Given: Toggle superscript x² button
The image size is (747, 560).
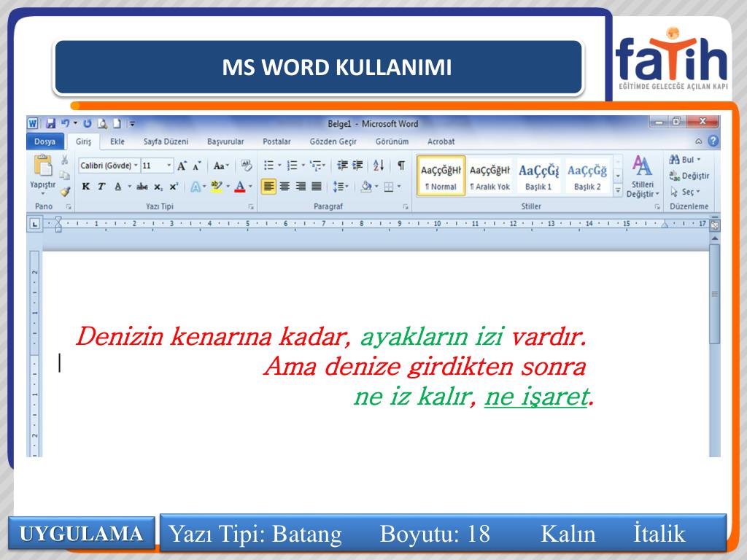Looking at the screenshot, I should [x=174, y=187].
